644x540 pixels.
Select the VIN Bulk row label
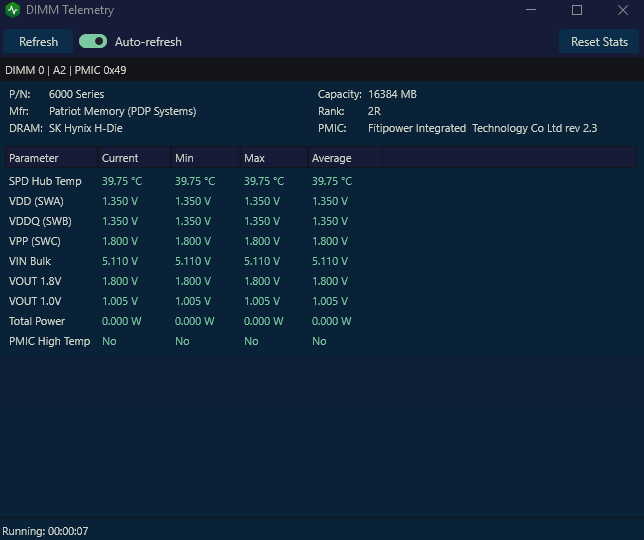[30, 261]
